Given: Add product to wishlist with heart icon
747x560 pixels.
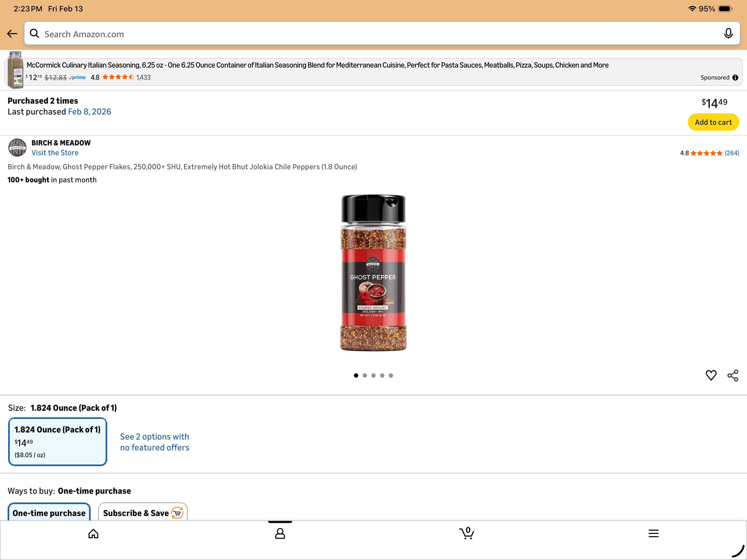Looking at the screenshot, I should pos(711,375).
